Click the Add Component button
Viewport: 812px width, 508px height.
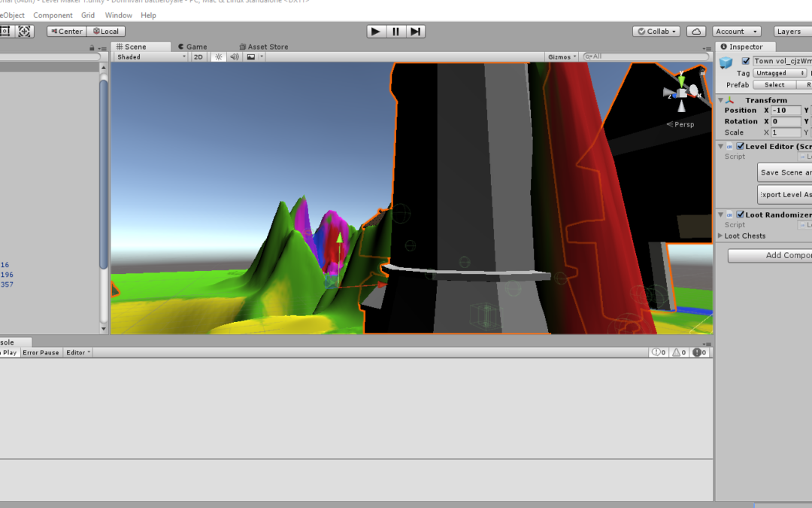click(770, 256)
